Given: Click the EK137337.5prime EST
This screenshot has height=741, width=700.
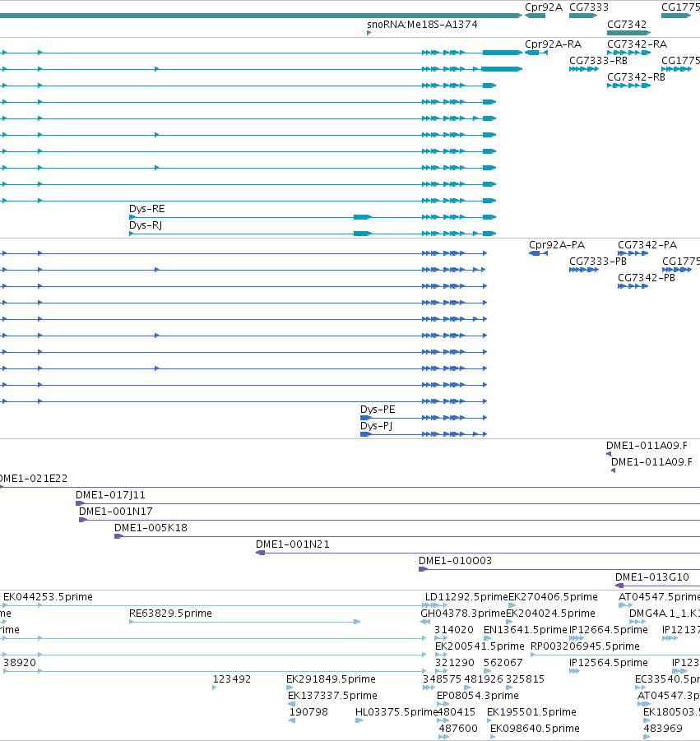Looking at the screenshot, I should (x=292, y=704).
